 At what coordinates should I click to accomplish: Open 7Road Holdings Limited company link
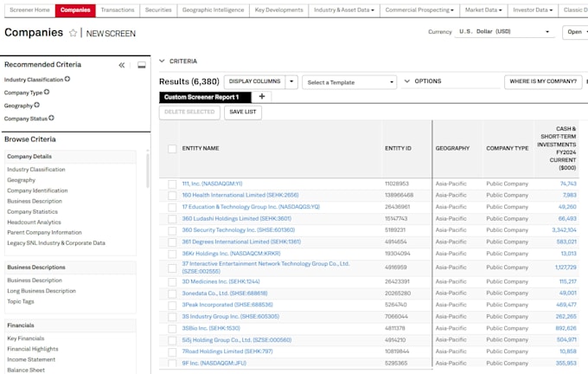pos(227,351)
